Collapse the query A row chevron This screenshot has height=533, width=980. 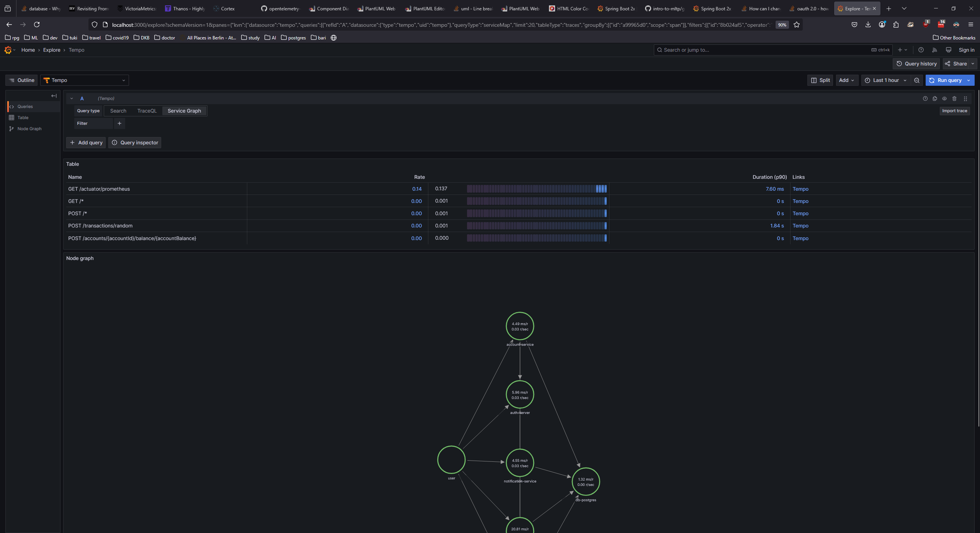(x=72, y=99)
